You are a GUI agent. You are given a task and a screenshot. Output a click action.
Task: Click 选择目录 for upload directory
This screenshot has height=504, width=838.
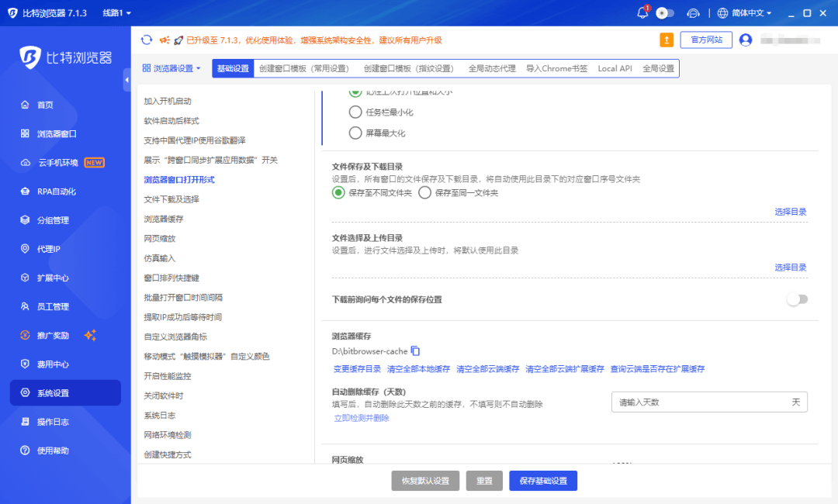click(791, 268)
